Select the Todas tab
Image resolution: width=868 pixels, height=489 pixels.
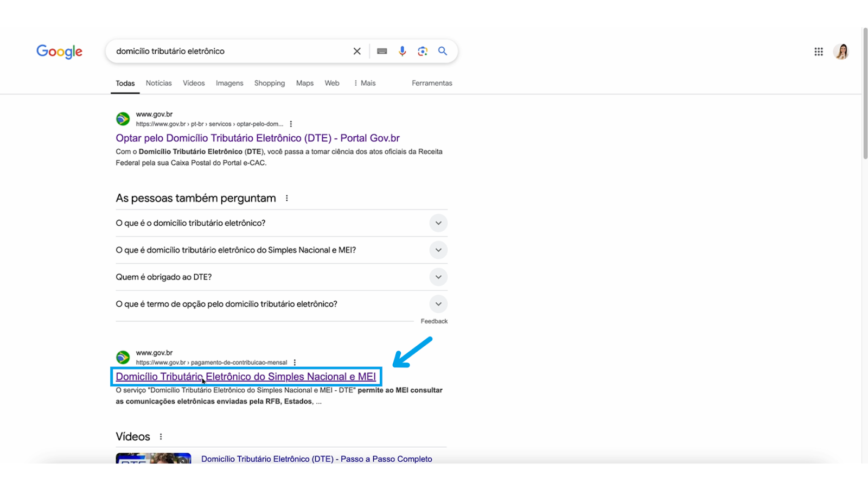(x=125, y=83)
